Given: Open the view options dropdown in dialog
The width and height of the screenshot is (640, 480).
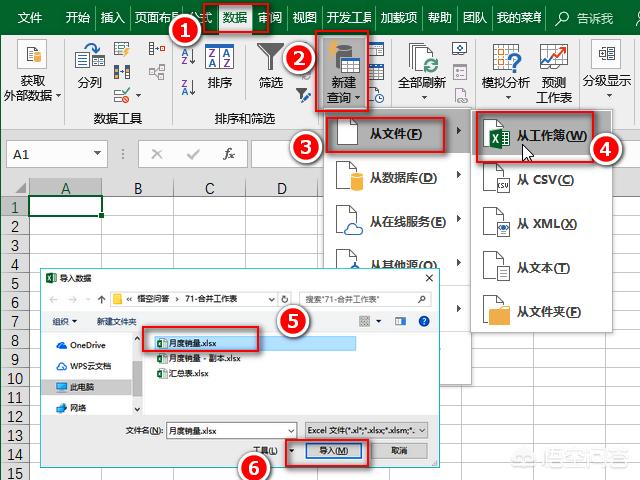Looking at the screenshot, I should point(379,321).
